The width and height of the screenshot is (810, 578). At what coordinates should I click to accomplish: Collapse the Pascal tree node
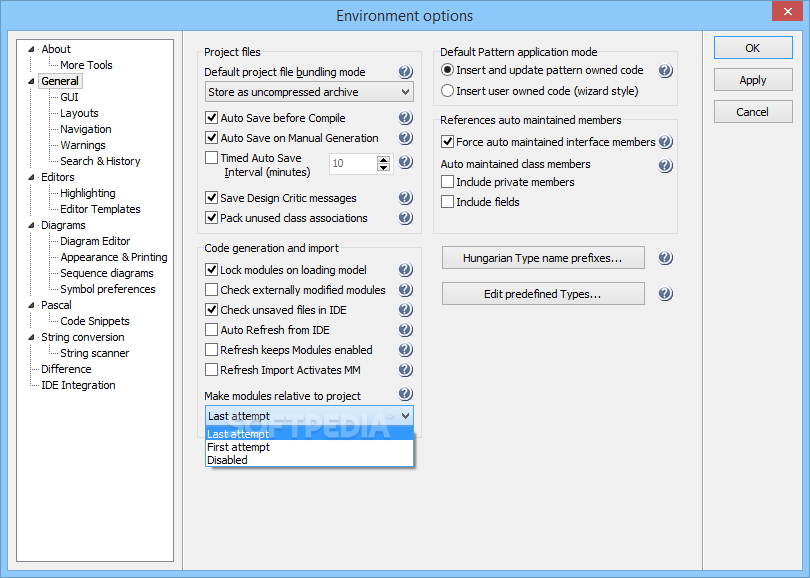(x=31, y=305)
